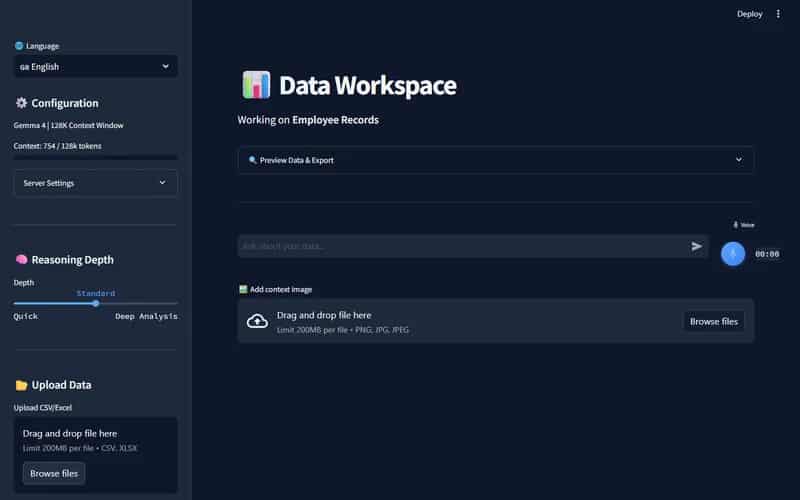Screen dimensions: 800x500
Task: Click the folder icon beside Upload Data
Action: point(21,385)
